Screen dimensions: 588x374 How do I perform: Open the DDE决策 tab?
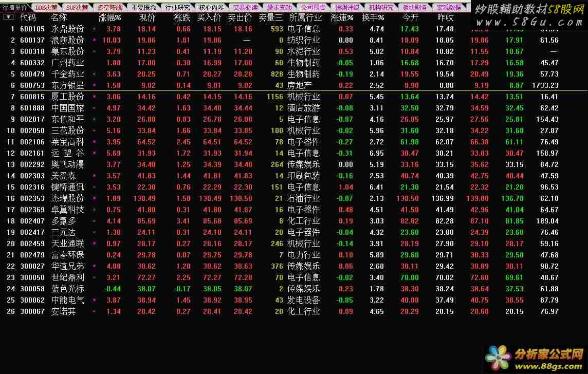[46, 7]
